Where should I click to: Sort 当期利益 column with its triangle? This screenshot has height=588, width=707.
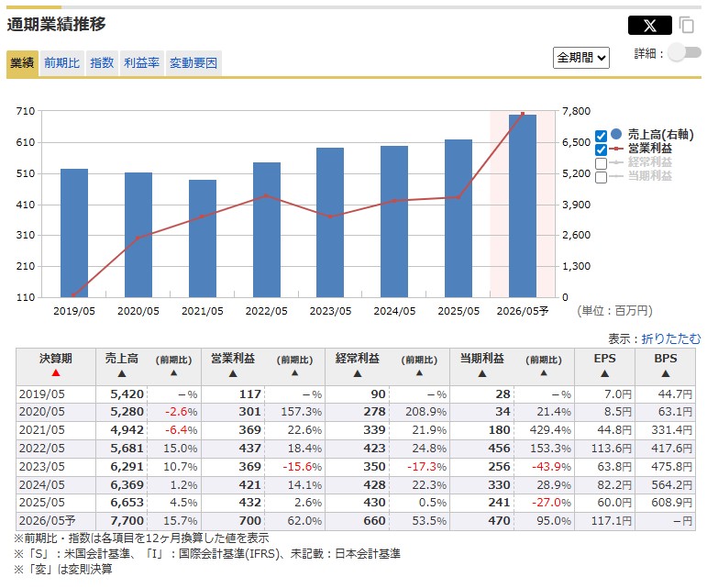click(481, 373)
